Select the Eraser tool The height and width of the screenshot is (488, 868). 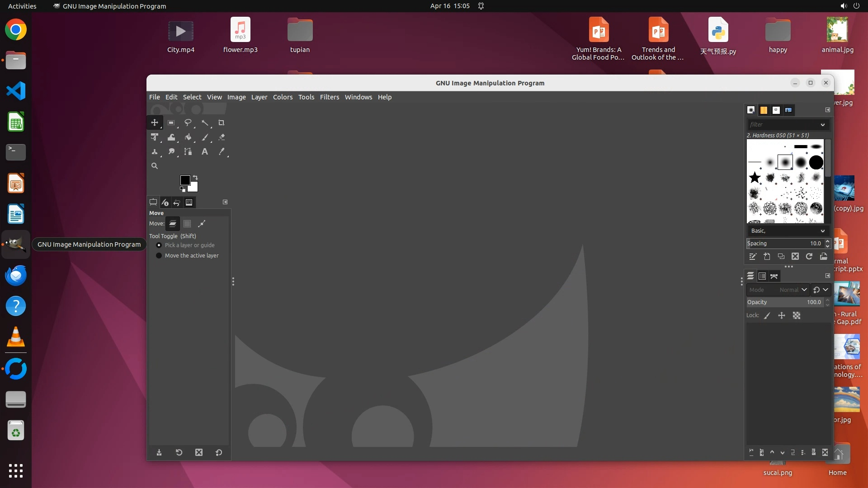point(222,137)
